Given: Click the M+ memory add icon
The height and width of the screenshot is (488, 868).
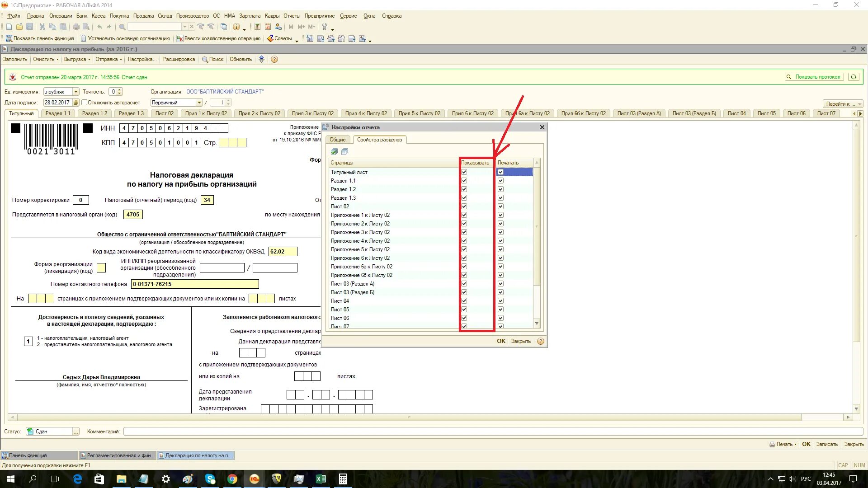Looking at the screenshot, I should click(301, 27).
